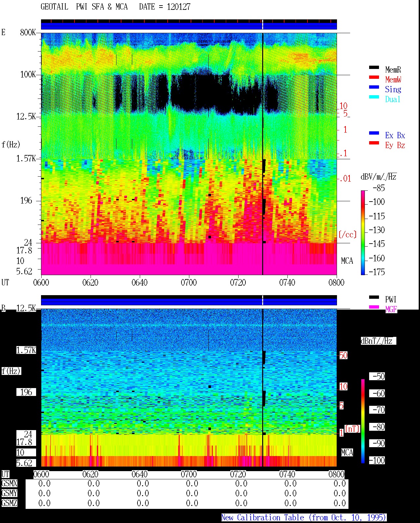420x523 pixels.
Task: Click the '-100' value on B color scale
Action: coord(377,460)
